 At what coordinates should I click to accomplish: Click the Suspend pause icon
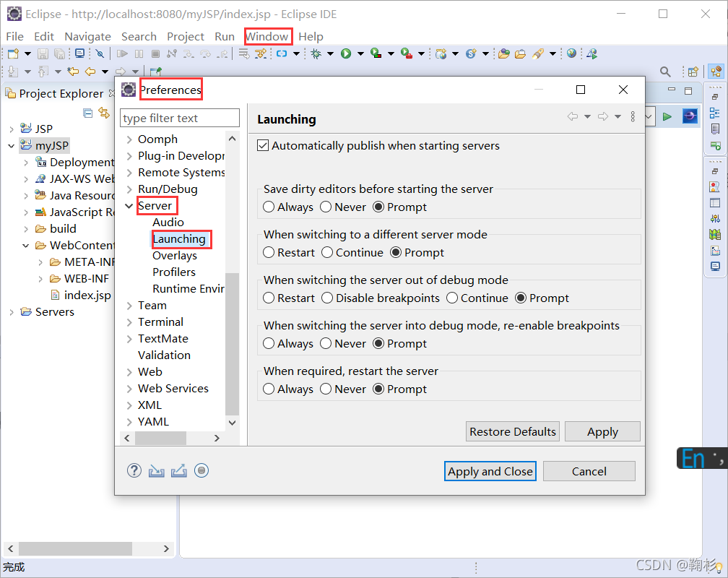coord(139,53)
